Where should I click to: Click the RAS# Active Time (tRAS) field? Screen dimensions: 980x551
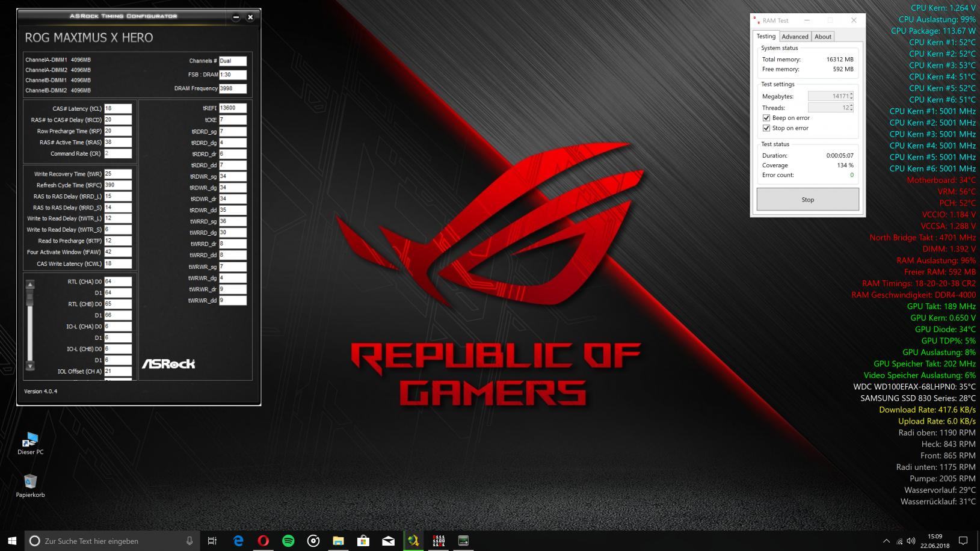click(118, 143)
